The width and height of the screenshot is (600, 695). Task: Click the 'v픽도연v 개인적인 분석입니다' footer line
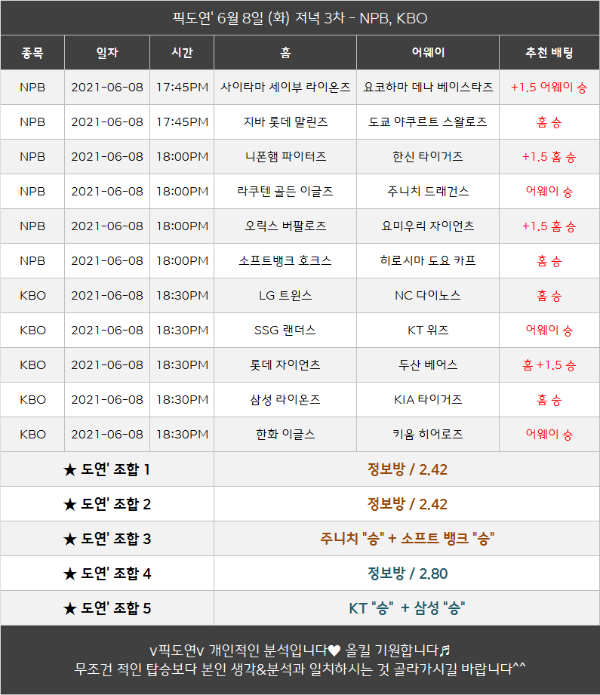click(x=300, y=650)
